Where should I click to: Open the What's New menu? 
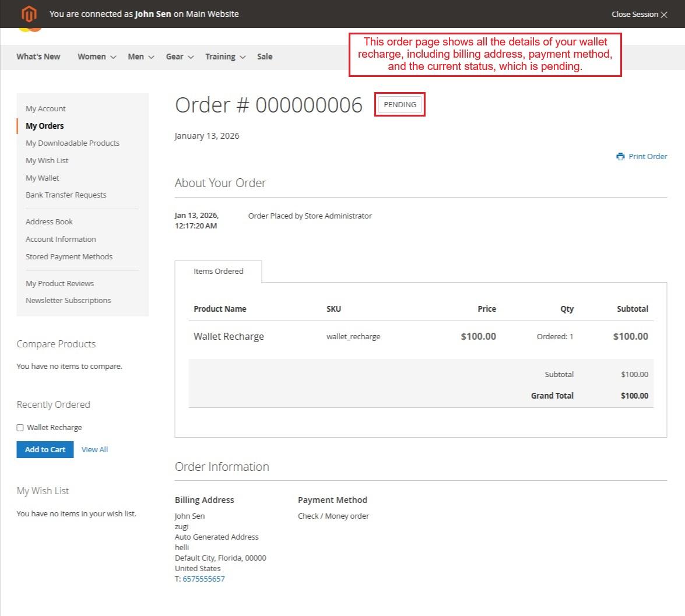coord(38,57)
